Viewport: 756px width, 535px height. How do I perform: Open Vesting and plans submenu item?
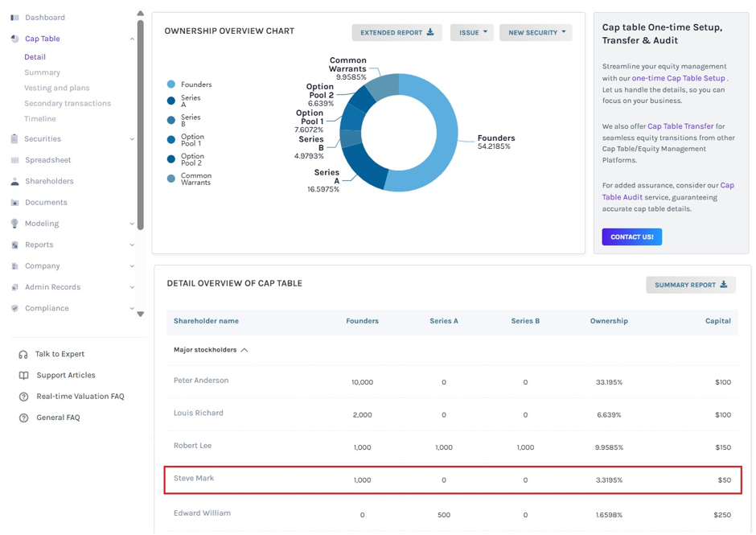pyautogui.click(x=57, y=88)
